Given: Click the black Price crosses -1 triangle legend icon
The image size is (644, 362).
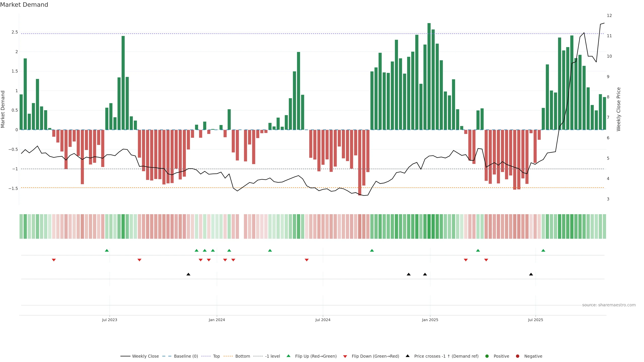Looking at the screenshot, I should tap(408, 356).
